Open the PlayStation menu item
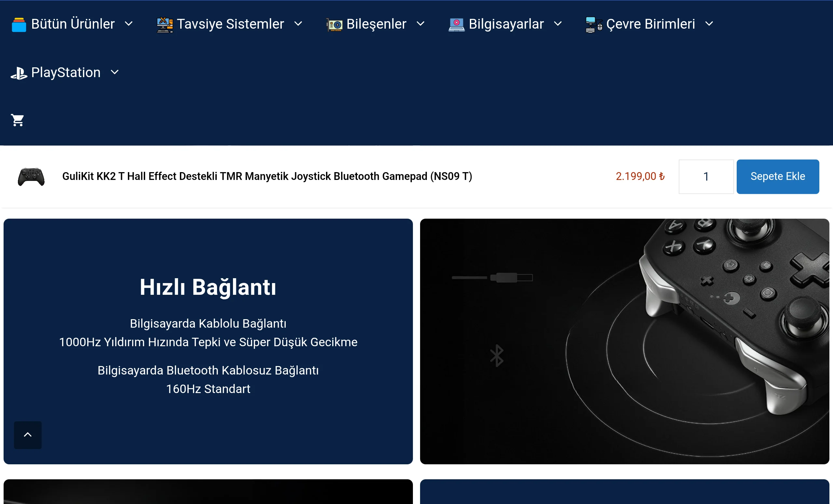This screenshot has height=504, width=833. pyautogui.click(x=66, y=72)
